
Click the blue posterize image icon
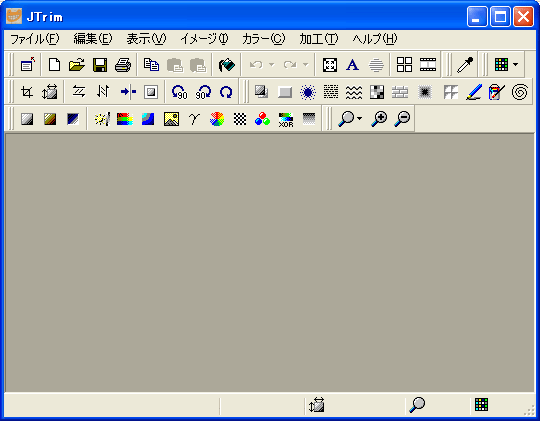pyautogui.click(x=148, y=119)
